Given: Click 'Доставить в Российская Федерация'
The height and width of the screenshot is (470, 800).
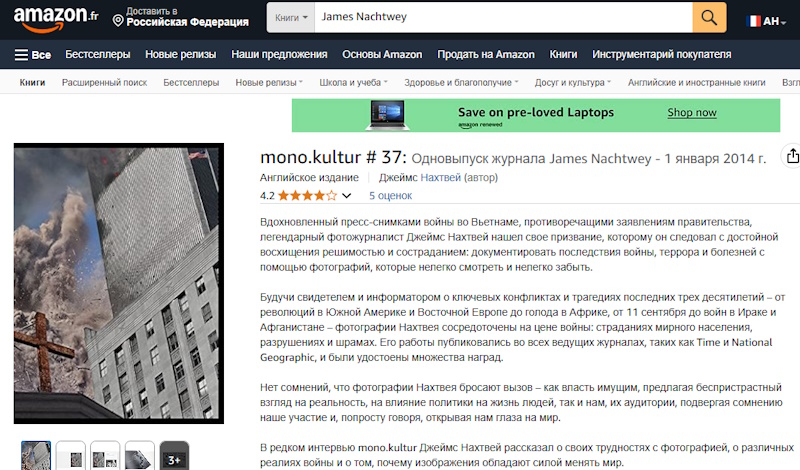Looking at the screenshot, I should (181, 17).
